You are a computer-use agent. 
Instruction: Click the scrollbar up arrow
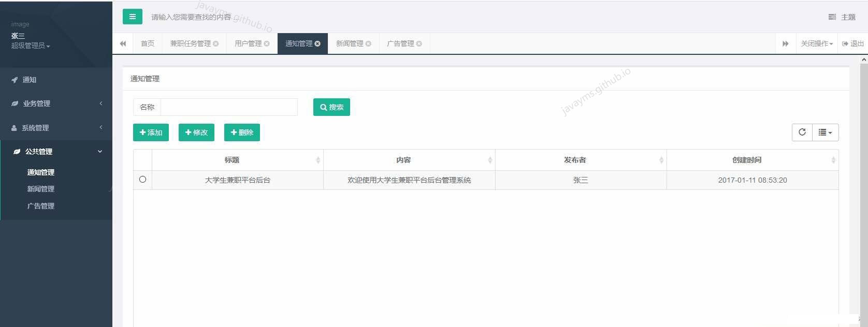tap(864, 60)
